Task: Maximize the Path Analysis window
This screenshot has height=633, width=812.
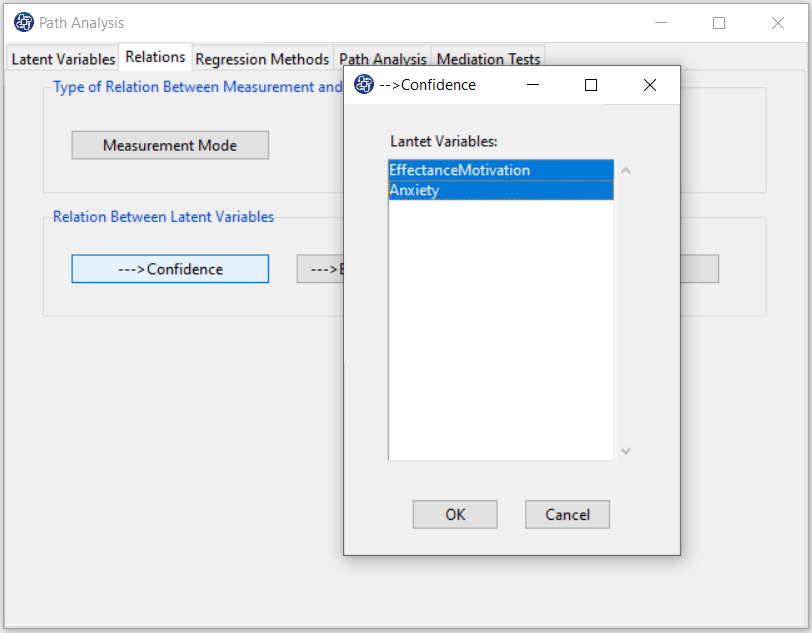Action: 719,23
